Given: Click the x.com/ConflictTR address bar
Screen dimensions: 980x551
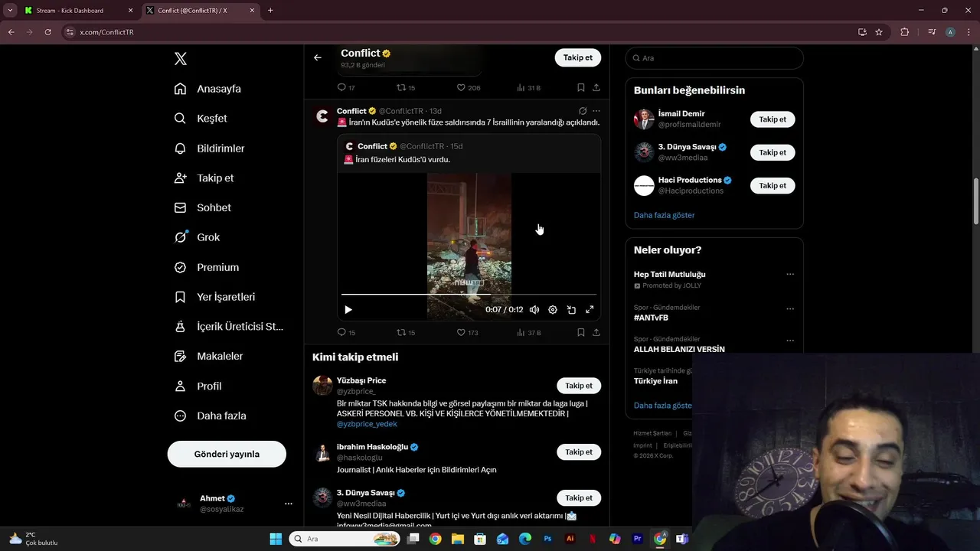Looking at the screenshot, I should coord(459,32).
